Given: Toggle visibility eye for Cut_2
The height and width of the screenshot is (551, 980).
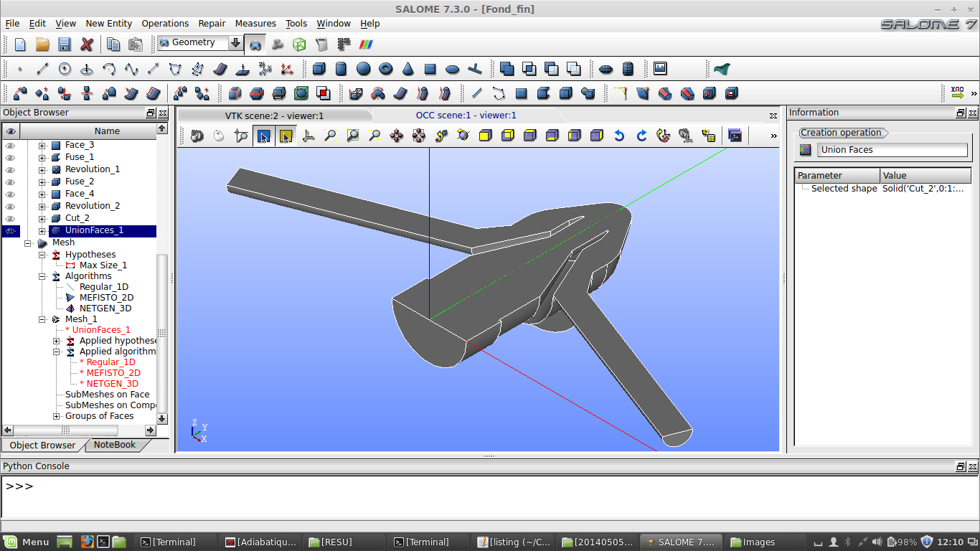Looking at the screenshot, I should point(10,218).
